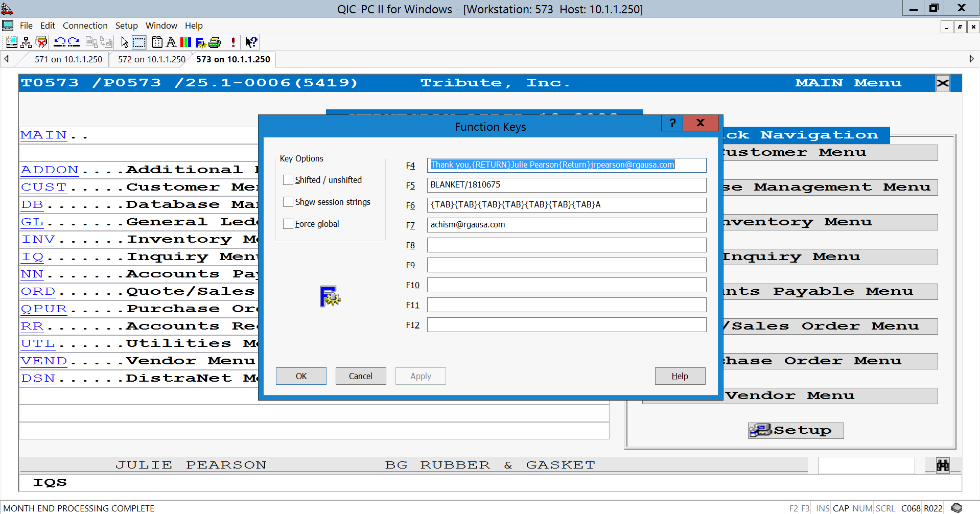Click the Cancel button
Viewport: 980px width, 514px height.
pos(360,376)
